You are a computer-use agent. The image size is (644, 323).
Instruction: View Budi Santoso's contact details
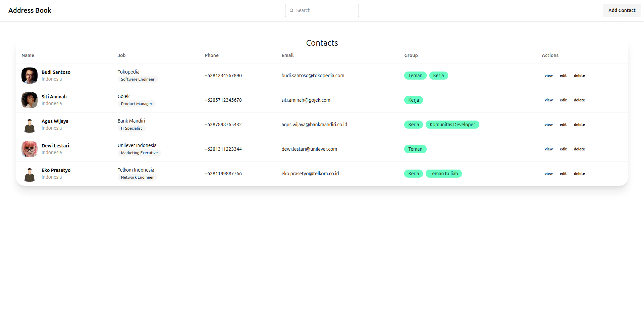[x=548, y=76]
